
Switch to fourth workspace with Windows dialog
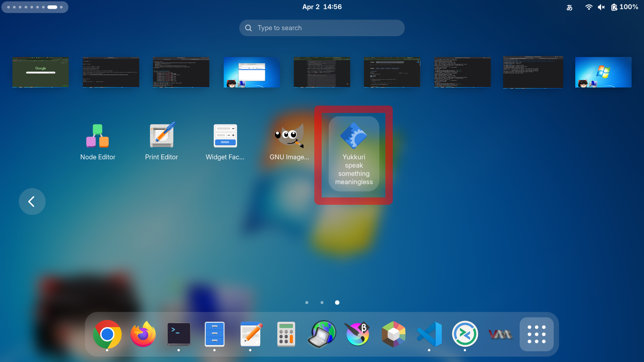point(252,72)
